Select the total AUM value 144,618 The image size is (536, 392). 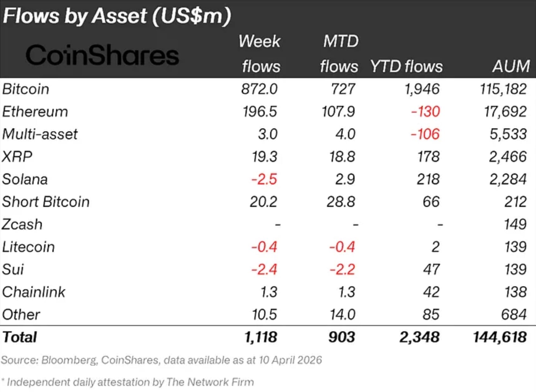pos(500,337)
